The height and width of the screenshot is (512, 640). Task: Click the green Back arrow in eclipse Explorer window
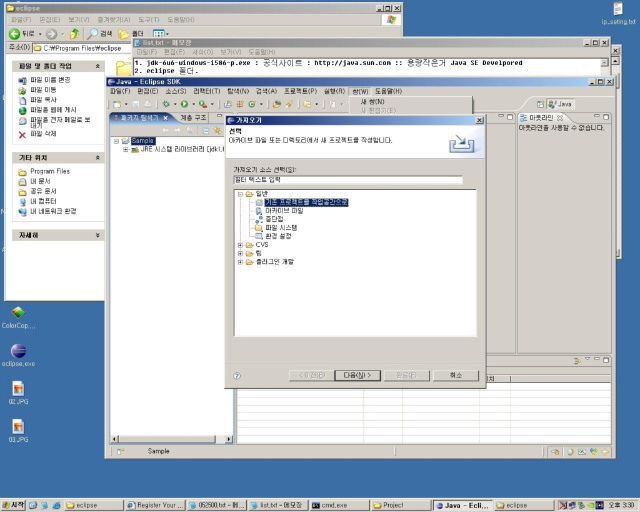click(x=14, y=34)
